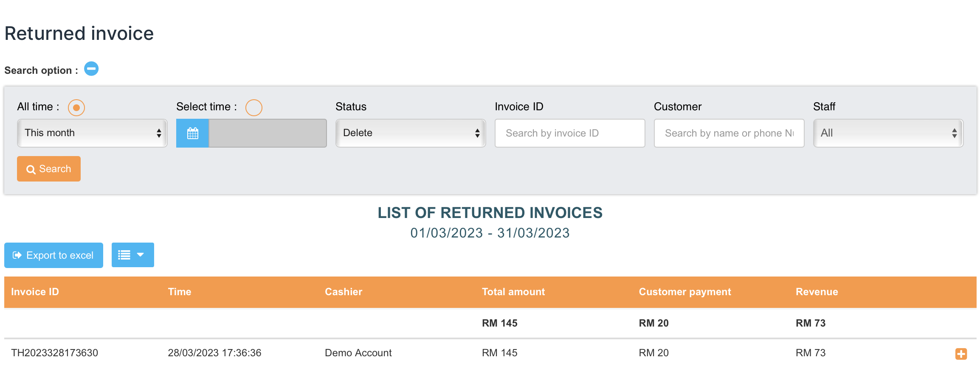Select the All time radio button
The height and width of the screenshot is (380, 980).
click(76, 108)
